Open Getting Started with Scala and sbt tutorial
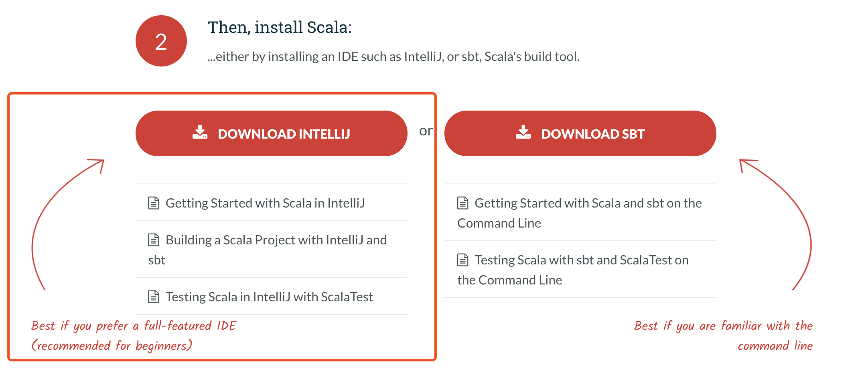 [x=588, y=203]
